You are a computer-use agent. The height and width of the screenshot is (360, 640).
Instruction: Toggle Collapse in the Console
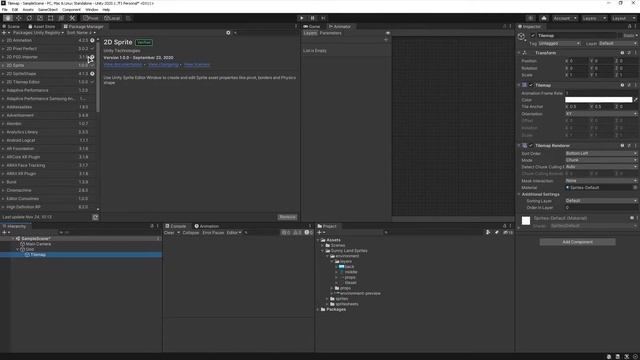point(191,233)
